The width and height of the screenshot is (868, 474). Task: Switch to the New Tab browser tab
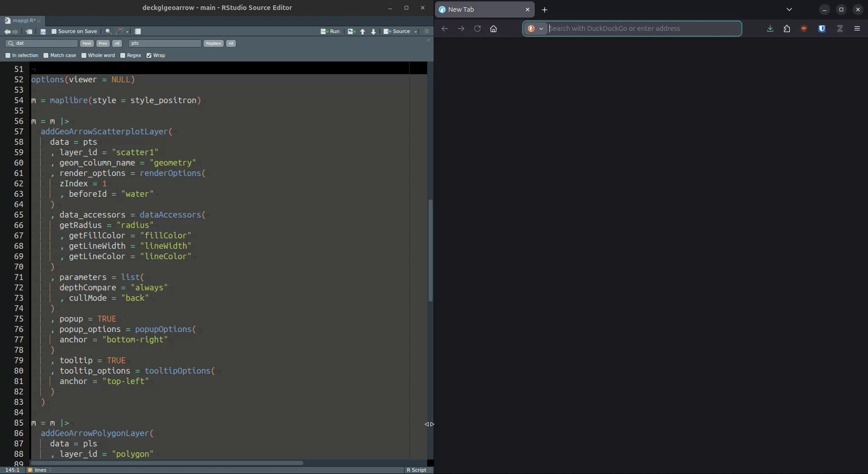485,9
